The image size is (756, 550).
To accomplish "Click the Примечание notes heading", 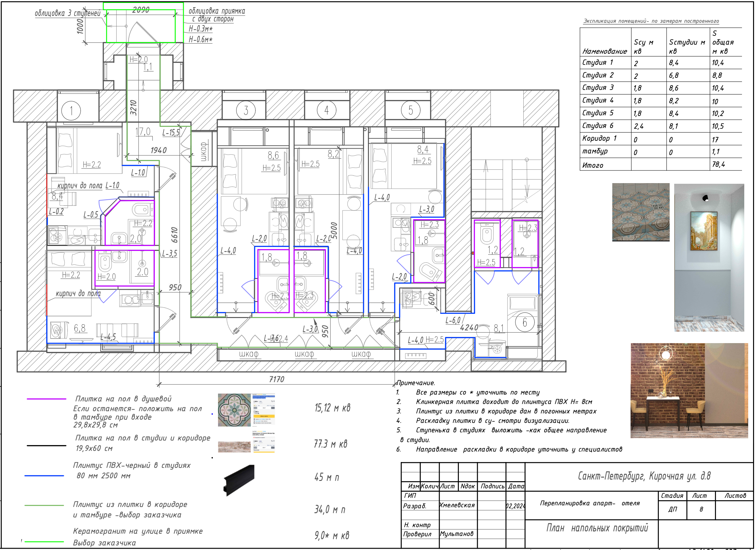I will (x=415, y=383).
